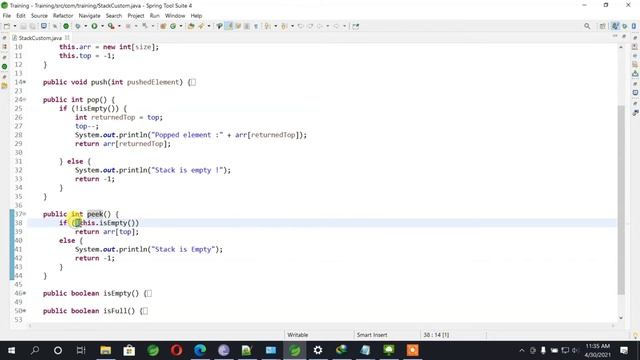Switch to the Debug perspective icon
Viewport: 640px width, 360px height.
(x=625, y=26)
